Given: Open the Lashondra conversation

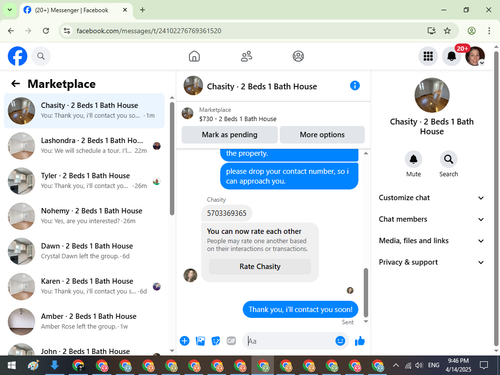Looking at the screenshot, I should click(x=84, y=146).
